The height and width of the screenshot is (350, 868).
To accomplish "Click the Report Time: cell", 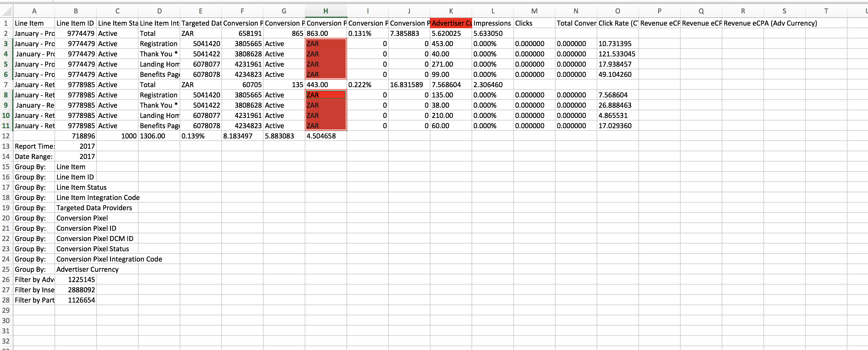I will click(34, 146).
